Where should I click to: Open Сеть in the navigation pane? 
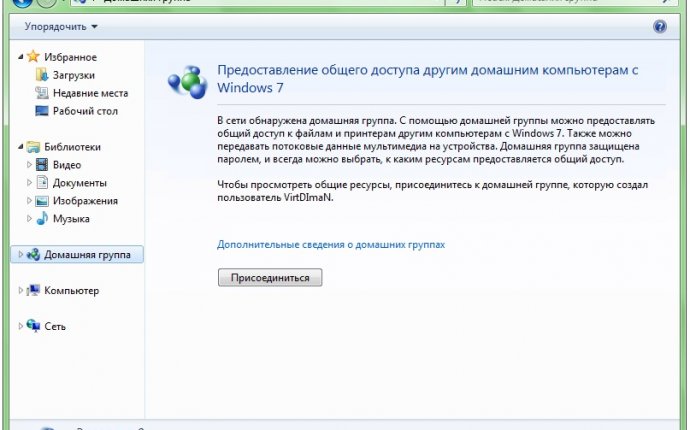tap(55, 327)
